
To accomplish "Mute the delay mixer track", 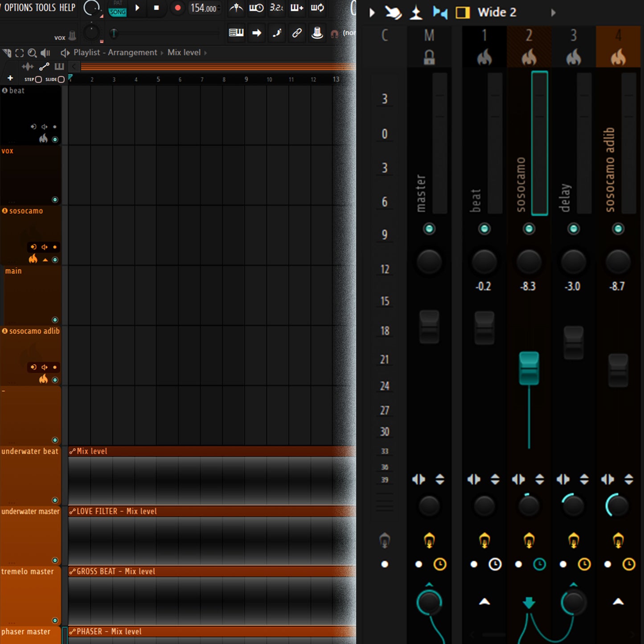I will (x=574, y=229).
